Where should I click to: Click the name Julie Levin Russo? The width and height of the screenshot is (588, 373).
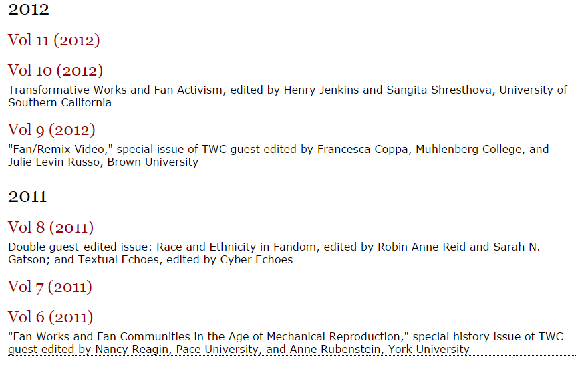pos(53,162)
